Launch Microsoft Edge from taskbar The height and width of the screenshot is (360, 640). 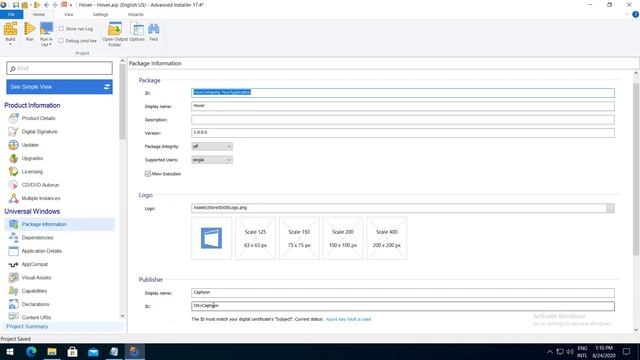(x=31, y=351)
